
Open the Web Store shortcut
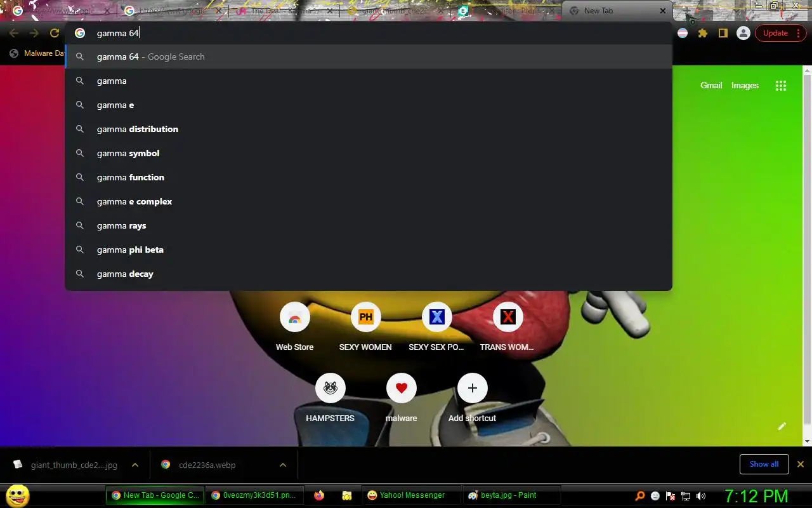(x=294, y=326)
